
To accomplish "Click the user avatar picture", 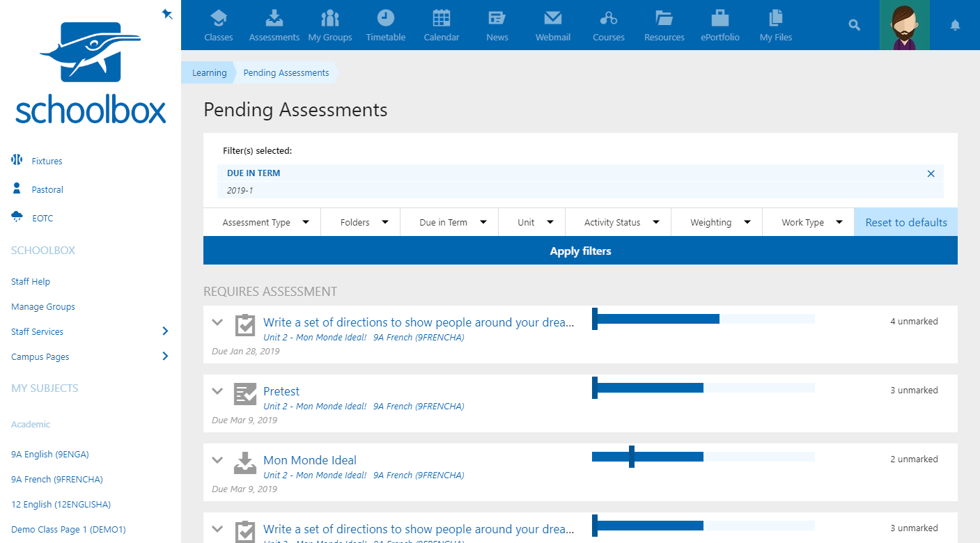I will point(904,25).
